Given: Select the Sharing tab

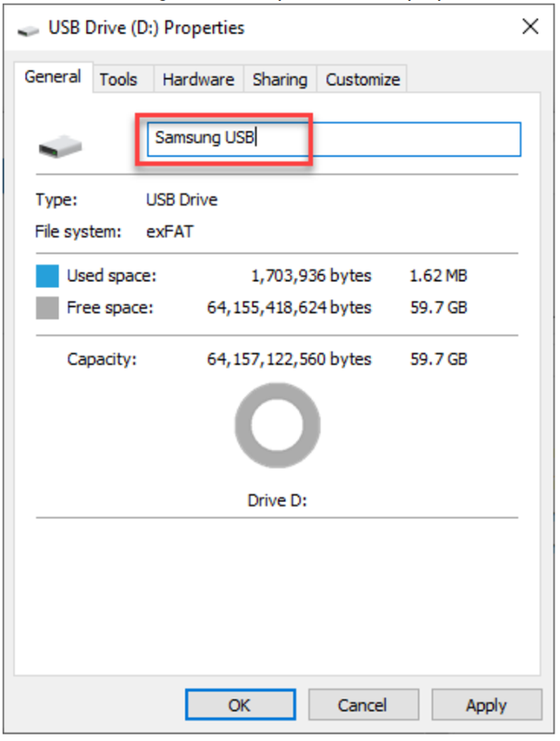Looking at the screenshot, I should tap(280, 80).
